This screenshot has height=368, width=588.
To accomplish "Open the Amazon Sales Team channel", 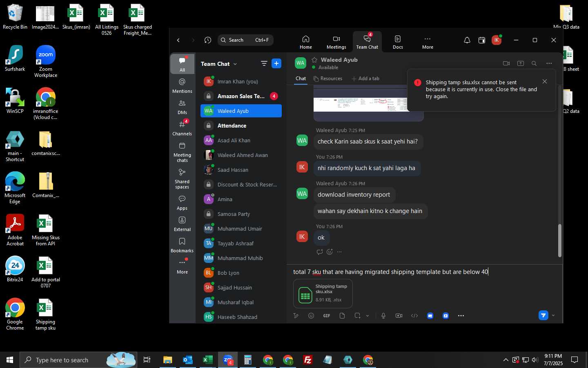I will click(x=241, y=96).
